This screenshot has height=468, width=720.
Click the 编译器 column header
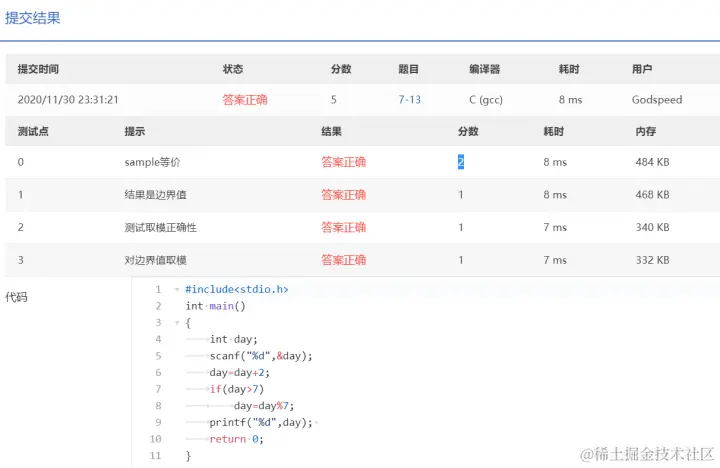(484, 69)
